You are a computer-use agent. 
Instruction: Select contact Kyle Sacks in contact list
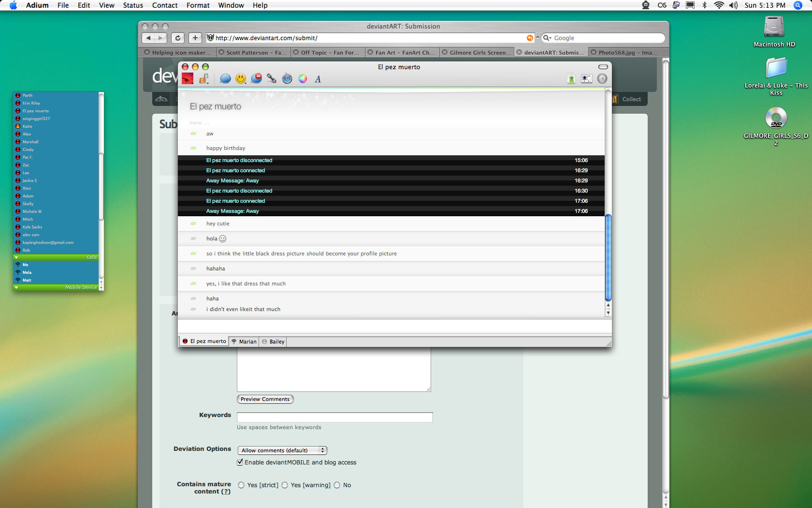pos(32,227)
